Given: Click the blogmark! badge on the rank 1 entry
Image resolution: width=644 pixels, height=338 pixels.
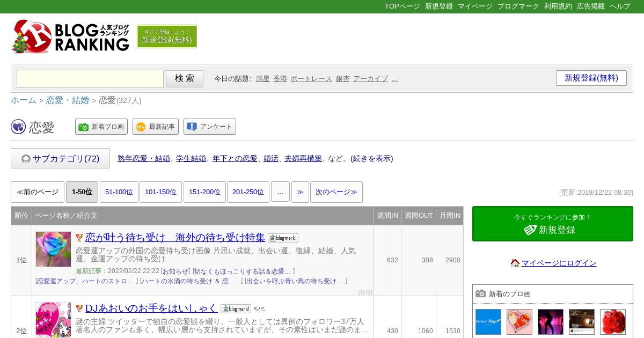Looking at the screenshot, I should (283, 238).
